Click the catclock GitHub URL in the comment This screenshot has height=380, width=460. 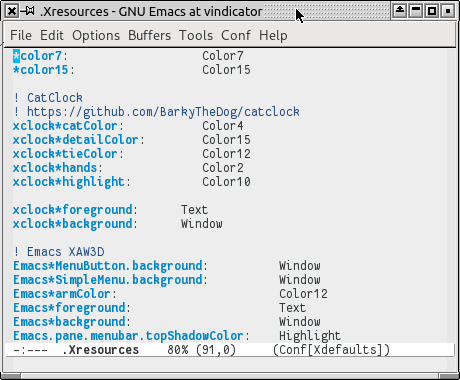click(163, 112)
